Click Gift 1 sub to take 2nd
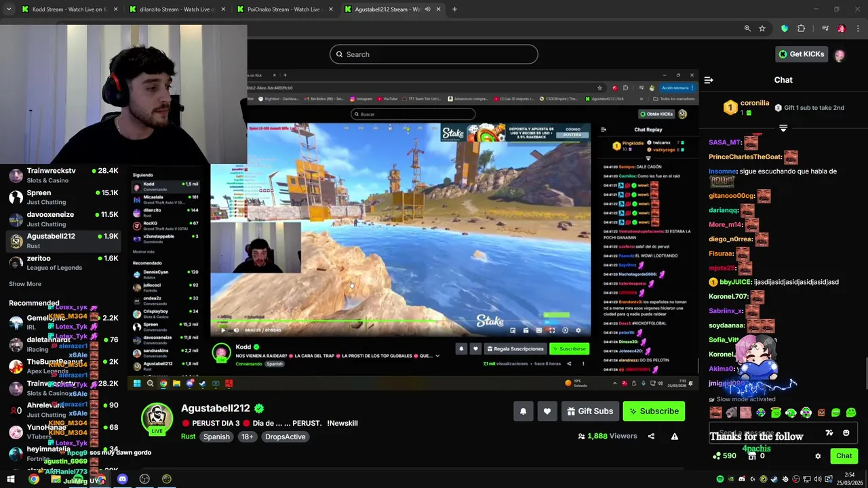This screenshot has width=868, height=488. [810, 108]
